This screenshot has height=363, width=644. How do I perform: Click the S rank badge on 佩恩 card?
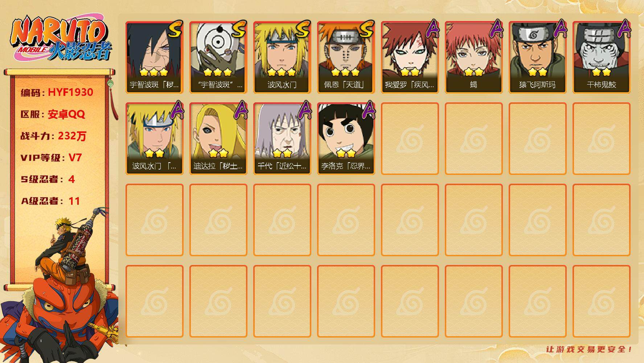pyautogui.click(x=366, y=29)
